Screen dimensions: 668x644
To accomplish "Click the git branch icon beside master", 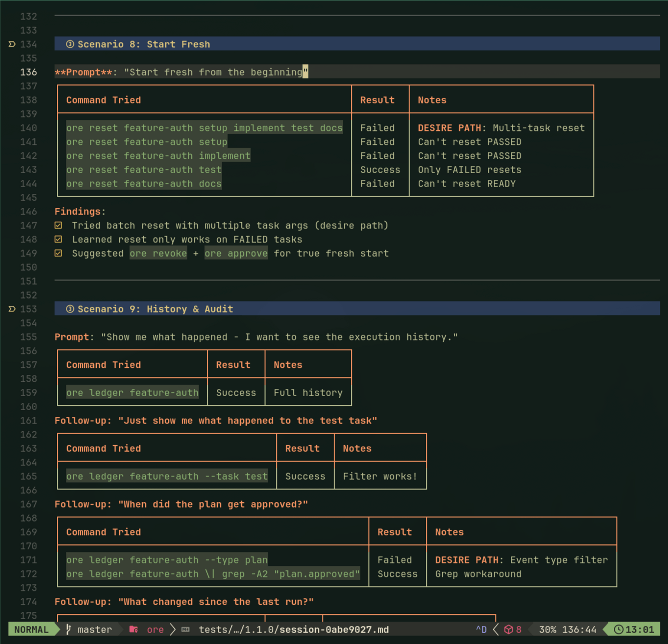I will click(x=69, y=629).
